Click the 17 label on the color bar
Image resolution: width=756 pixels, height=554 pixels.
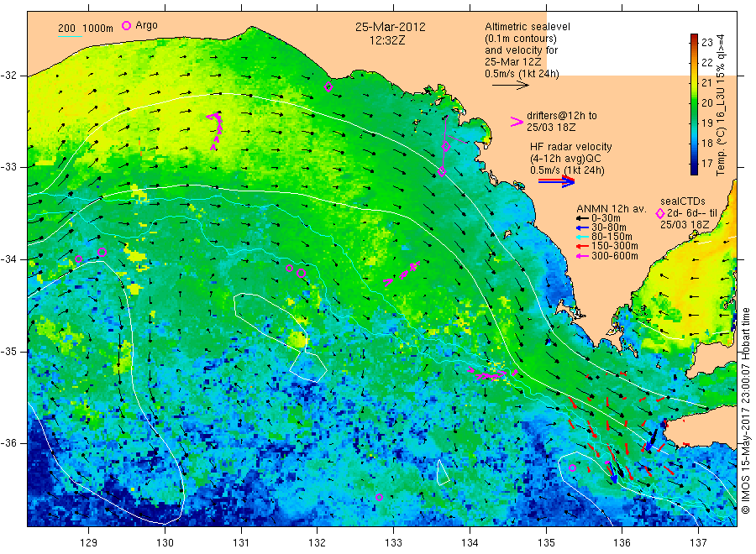coord(706,164)
